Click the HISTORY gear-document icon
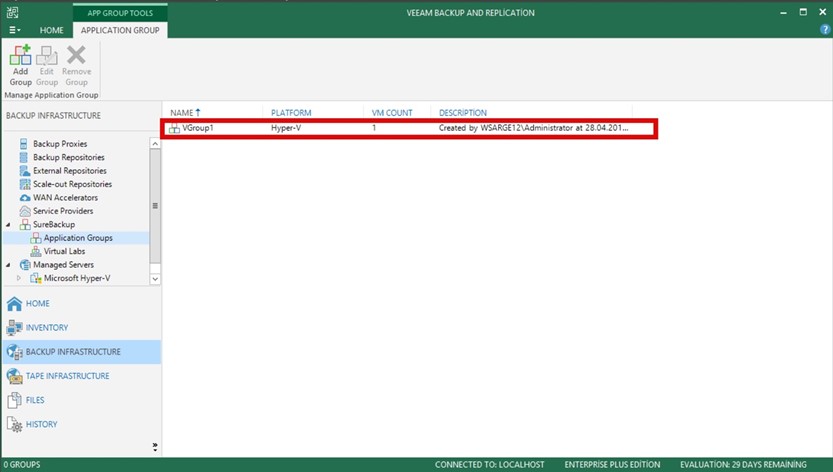The height and width of the screenshot is (472, 833). 14,424
